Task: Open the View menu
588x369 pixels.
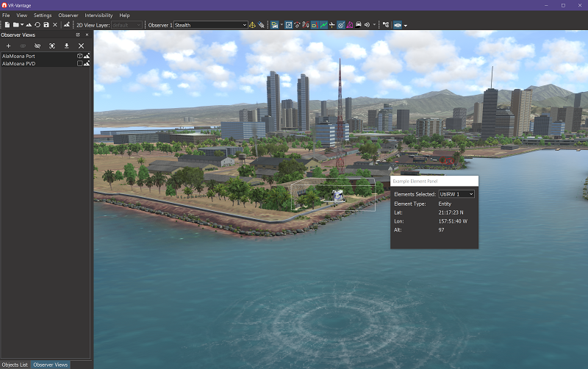Action: point(22,15)
